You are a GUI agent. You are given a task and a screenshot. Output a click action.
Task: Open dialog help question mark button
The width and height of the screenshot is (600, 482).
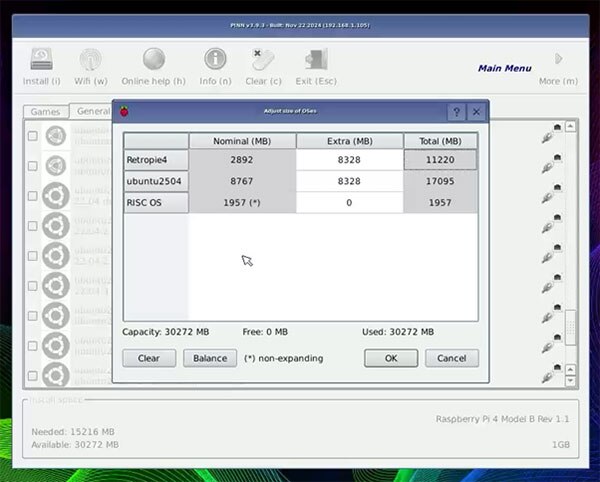pyautogui.click(x=457, y=112)
